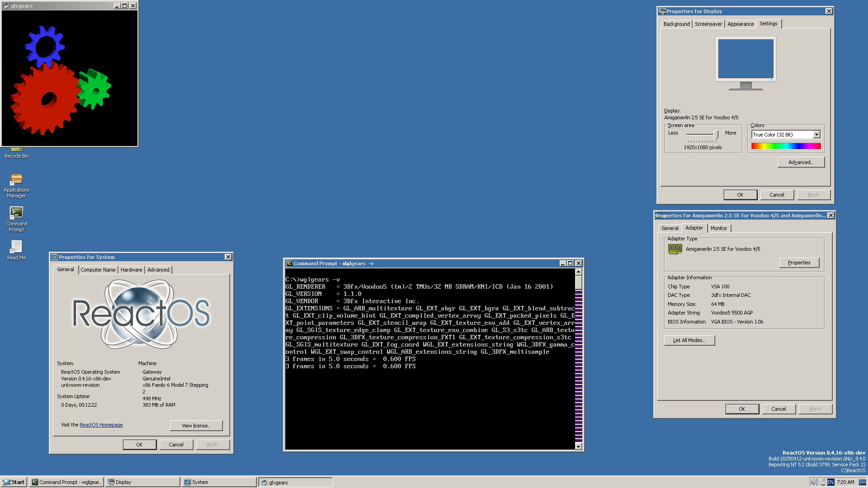Click the EN language indicator in tray
Viewport: 868px width, 488px height.
coord(830,482)
